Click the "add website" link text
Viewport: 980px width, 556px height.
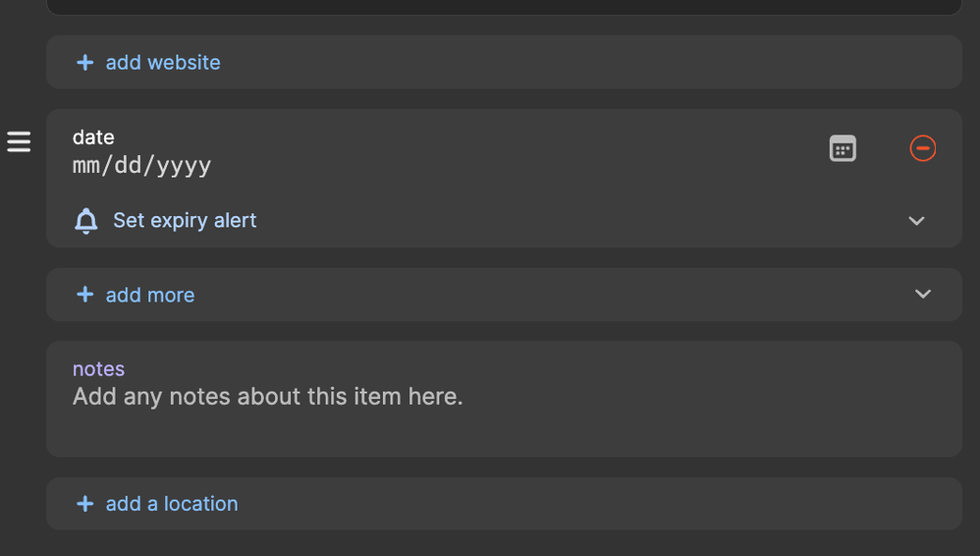click(x=163, y=63)
